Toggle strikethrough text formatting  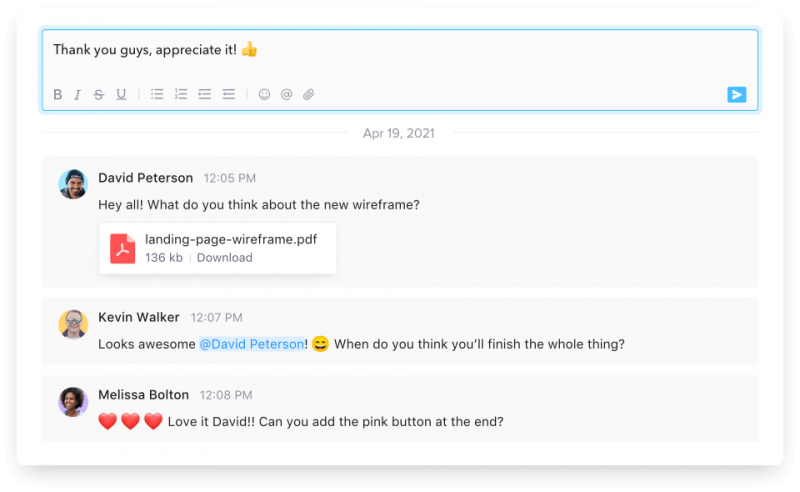click(99, 95)
